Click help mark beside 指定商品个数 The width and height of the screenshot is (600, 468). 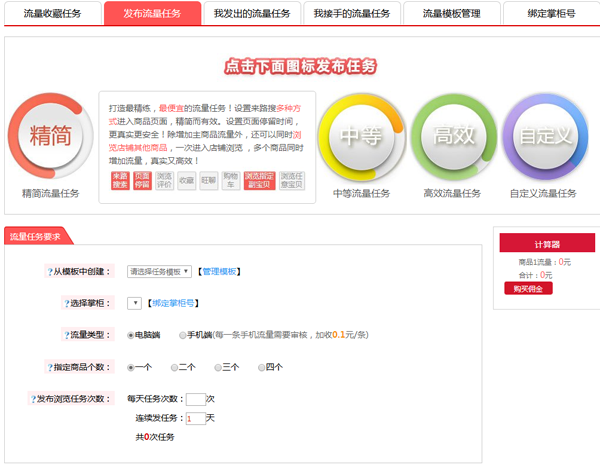50,368
